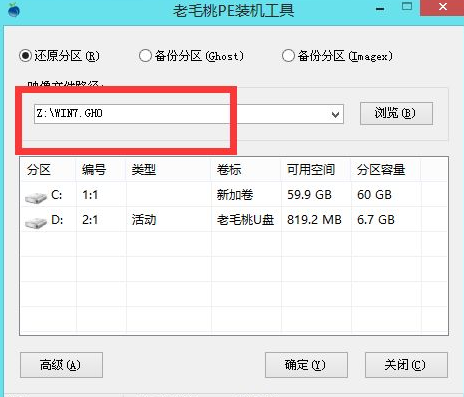
Task: Close the window with red X button
Action: (x=442, y=7)
